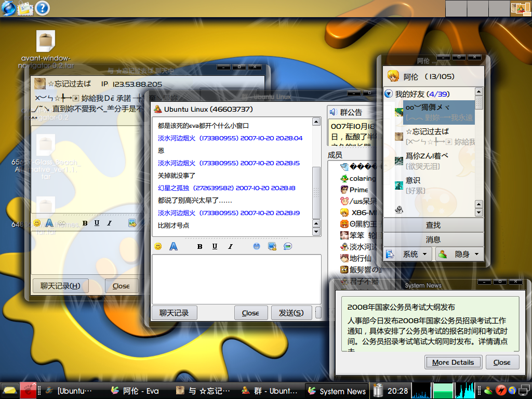This screenshot has height=399, width=532.
Task: Click More Details in System News window
Action: [x=453, y=362]
